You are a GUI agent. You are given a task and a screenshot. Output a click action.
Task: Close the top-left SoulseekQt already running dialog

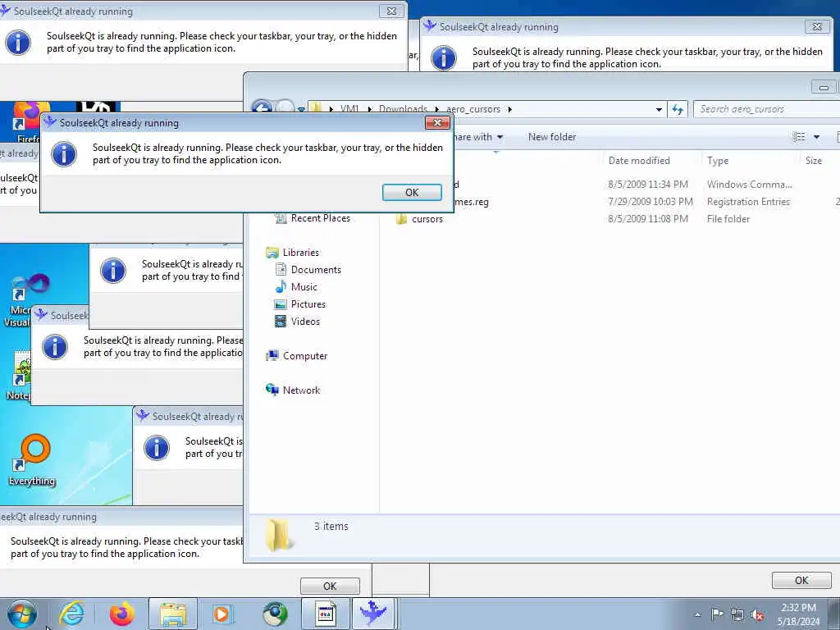click(391, 11)
